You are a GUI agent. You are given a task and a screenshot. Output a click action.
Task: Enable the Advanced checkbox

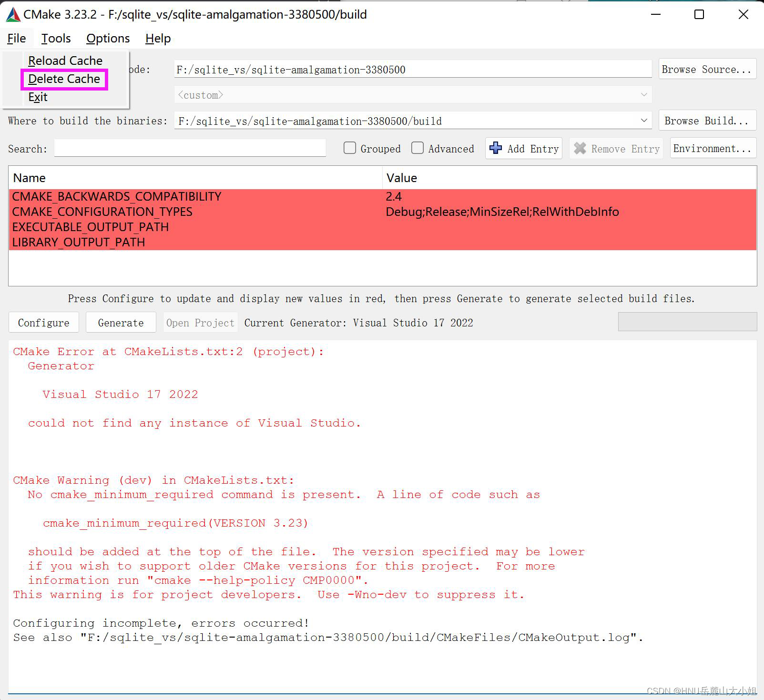pos(418,148)
